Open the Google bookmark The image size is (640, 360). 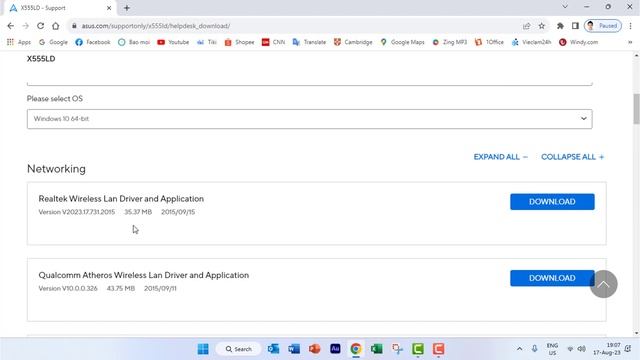(53, 42)
